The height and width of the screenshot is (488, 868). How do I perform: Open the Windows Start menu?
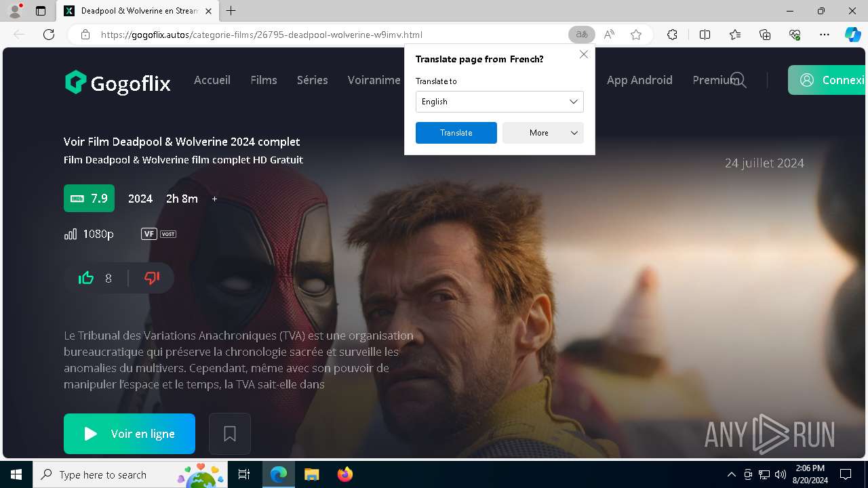click(16, 474)
